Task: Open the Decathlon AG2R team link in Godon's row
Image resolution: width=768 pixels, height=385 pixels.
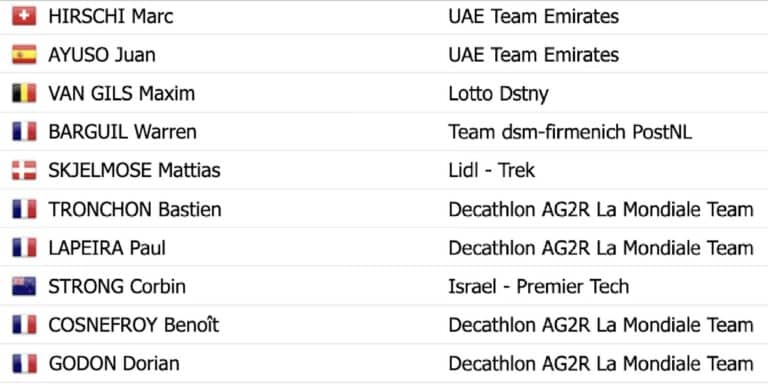Action: (x=600, y=363)
